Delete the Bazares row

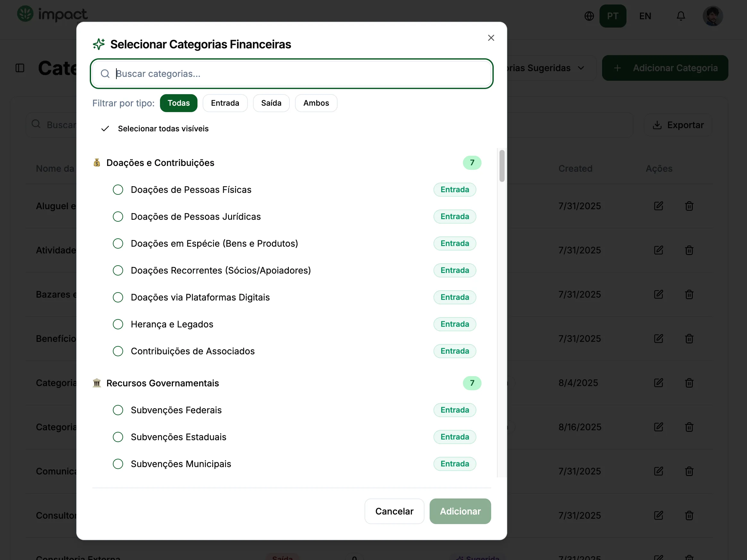point(689,294)
